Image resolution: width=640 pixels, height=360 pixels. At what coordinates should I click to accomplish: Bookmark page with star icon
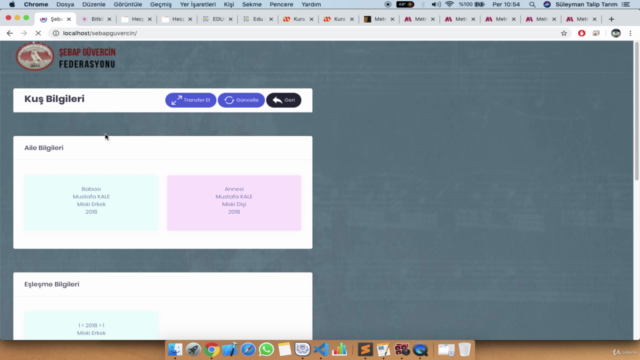point(564,33)
